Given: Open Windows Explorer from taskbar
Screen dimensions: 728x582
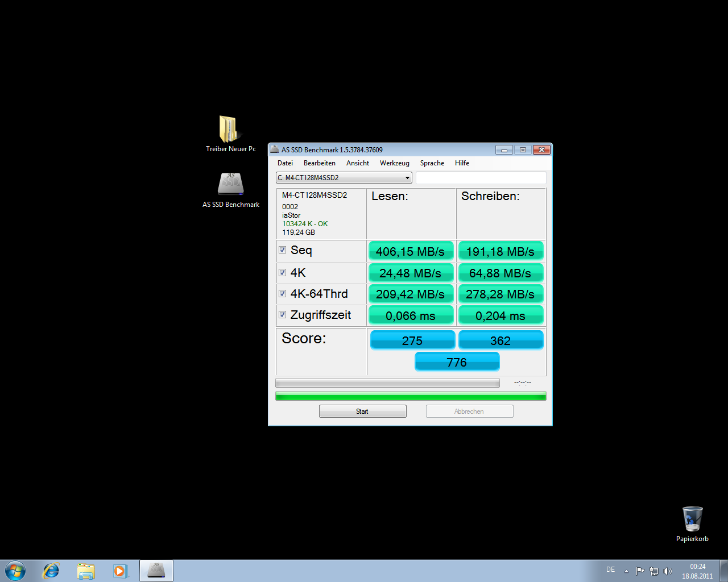Looking at the screenshot, I should 86,571.
